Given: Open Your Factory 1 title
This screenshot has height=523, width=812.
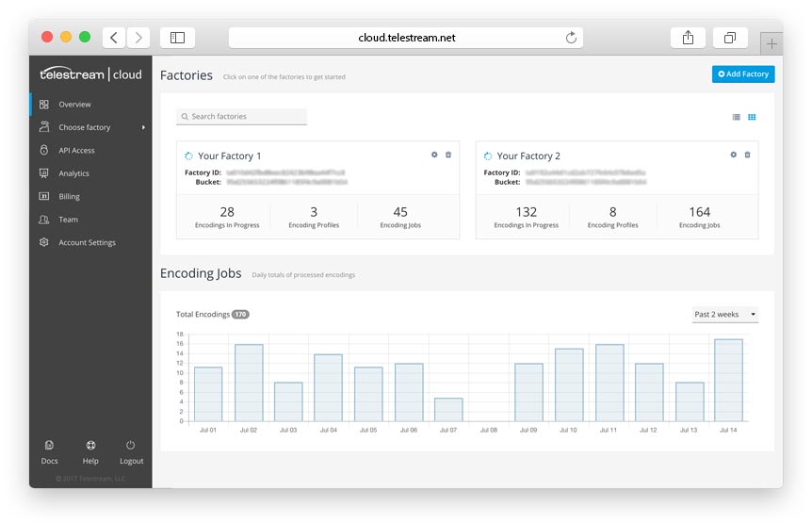Looking at the screenshot, I should [x=230, y=155].
